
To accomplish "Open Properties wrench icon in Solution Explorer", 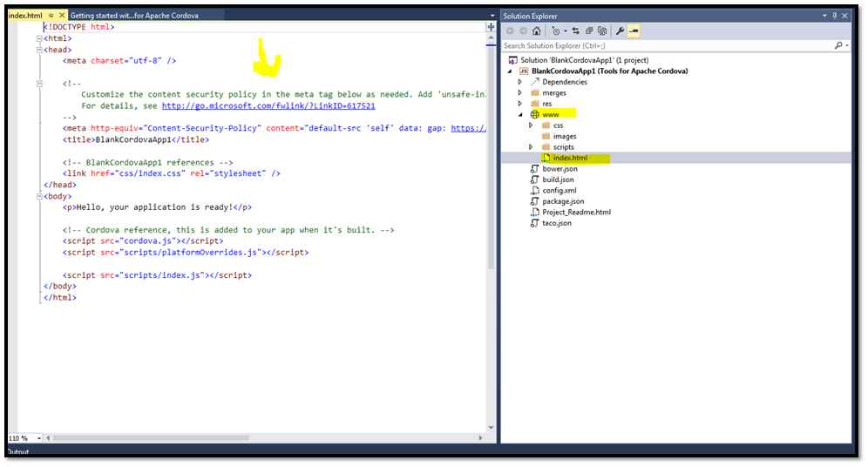I will (620, 30).
